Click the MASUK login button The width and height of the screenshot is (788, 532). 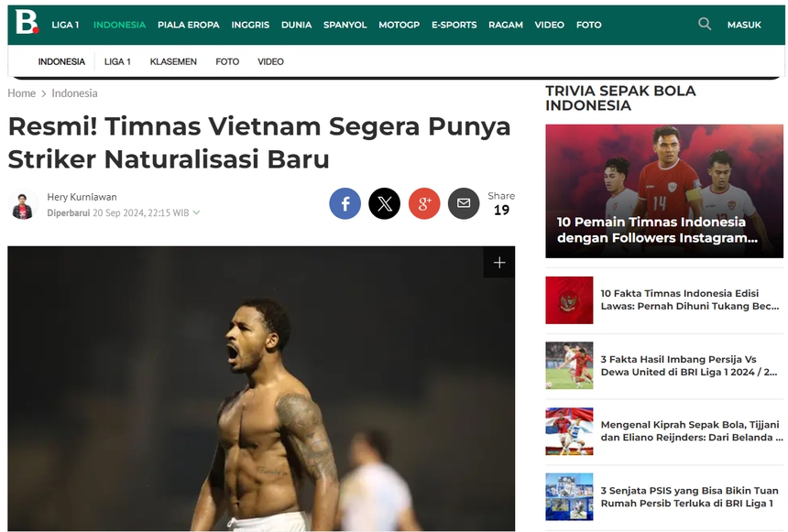click(x=744, y=25)
